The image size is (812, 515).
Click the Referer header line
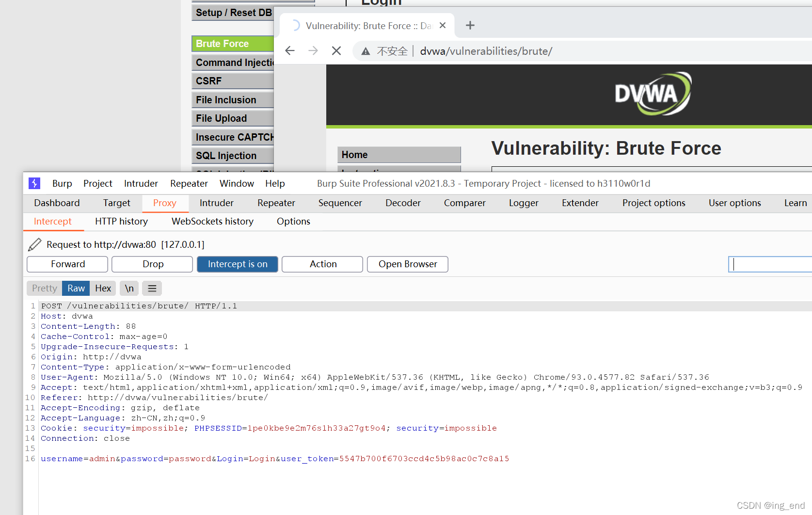click(x=154, y=398)
